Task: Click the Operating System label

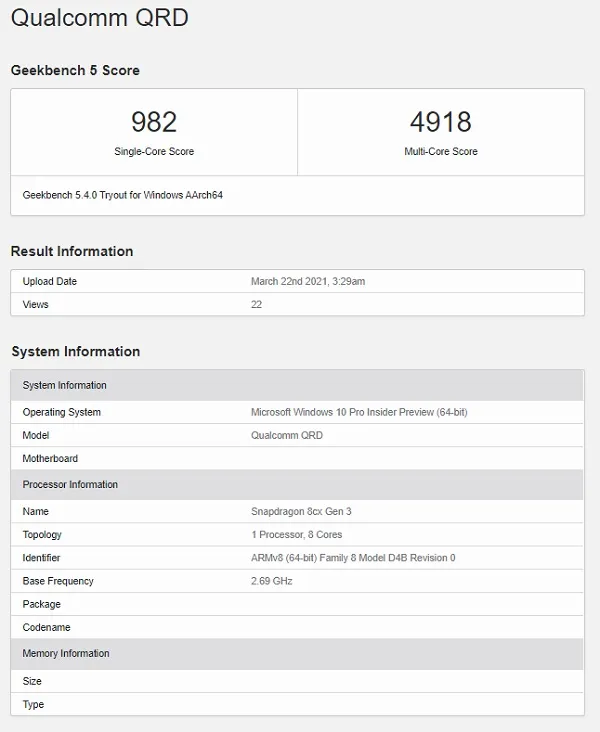Action: click(x=62, y=412)
